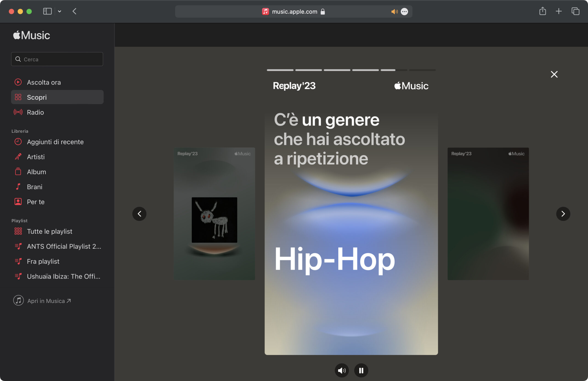Image resolution: width=588 pixels, height=381 pixels.
Task: Click the Apple Music logo in the sidebar
Action: click(x=32, y=35)
